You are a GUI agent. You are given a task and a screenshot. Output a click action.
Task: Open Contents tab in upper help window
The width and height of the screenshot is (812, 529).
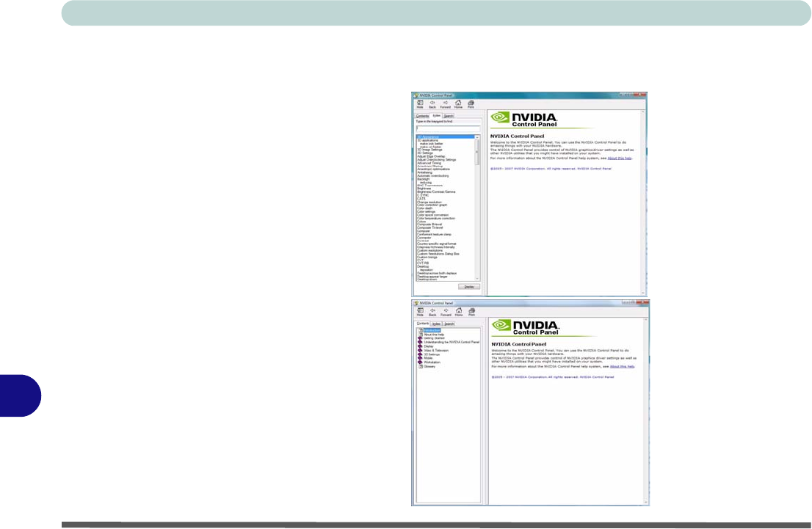tap(423, 116)
